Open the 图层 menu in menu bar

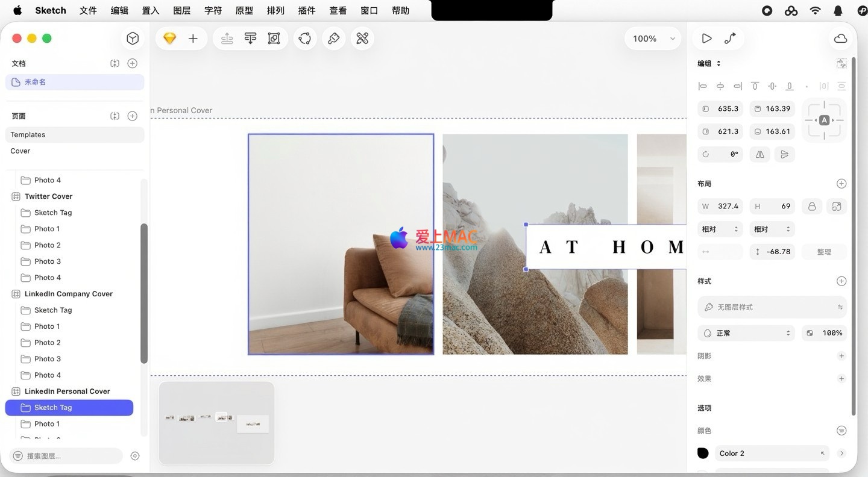pyautogui.click(x=181, y=10)
